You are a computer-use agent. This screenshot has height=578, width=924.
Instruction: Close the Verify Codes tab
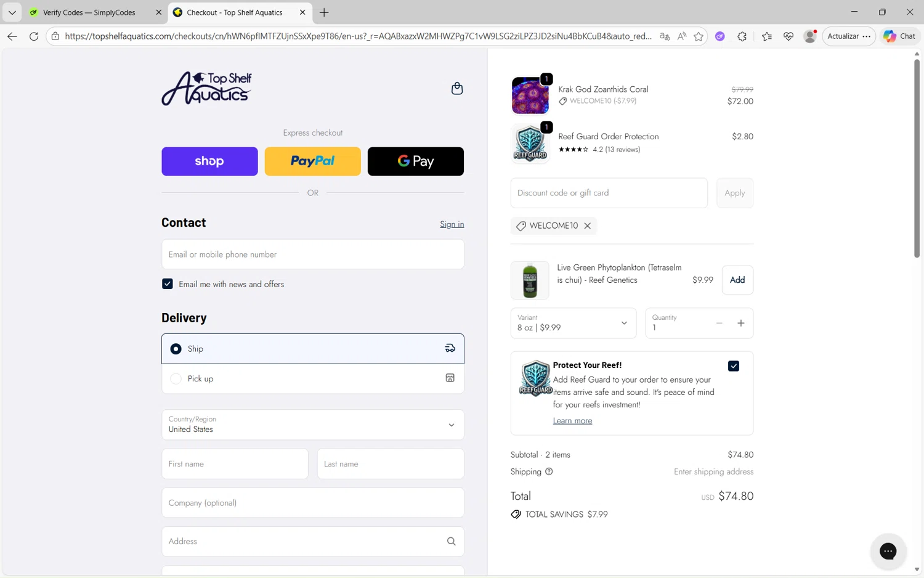click(158, 12)
